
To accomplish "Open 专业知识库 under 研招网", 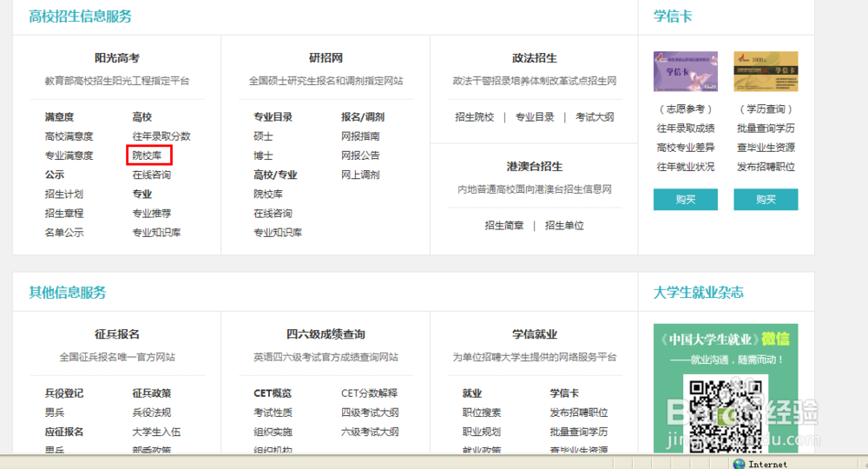I will click(x=278, y=233).
